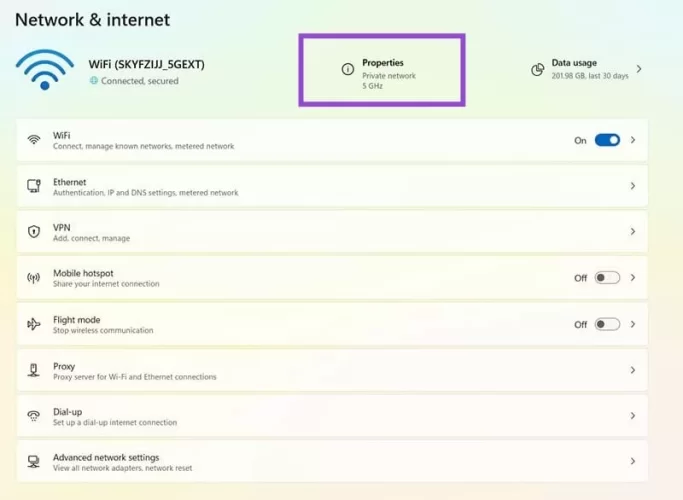The width and height of the screenshot is (683, 500).
Task: Click the Data usage pie chart icon
Action: point(537,69)
